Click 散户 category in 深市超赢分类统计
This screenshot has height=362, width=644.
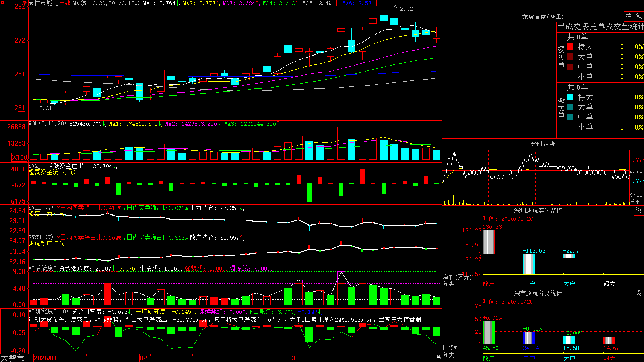click(489, 358)
